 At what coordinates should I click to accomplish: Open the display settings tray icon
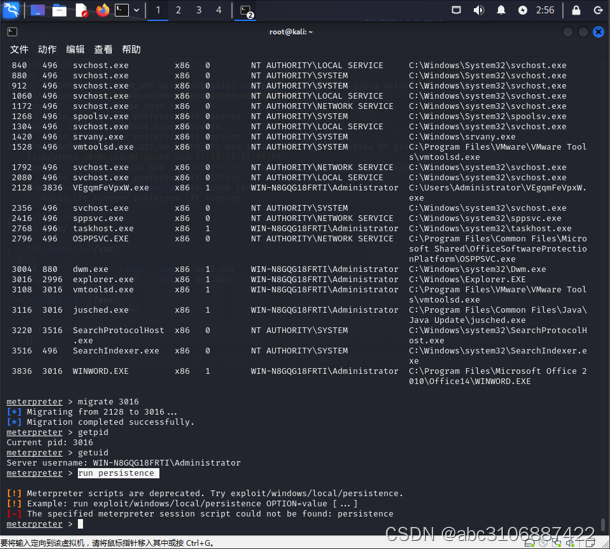[x=456, y=10]
